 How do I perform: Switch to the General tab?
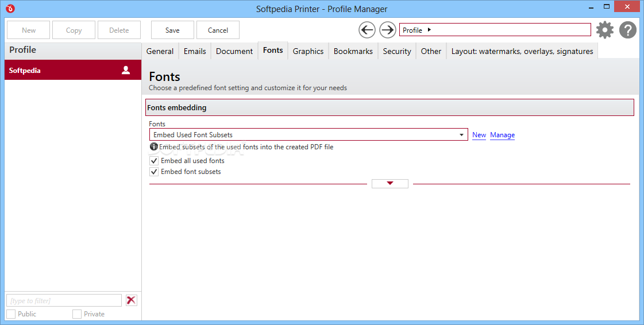(x=160, y=51)
